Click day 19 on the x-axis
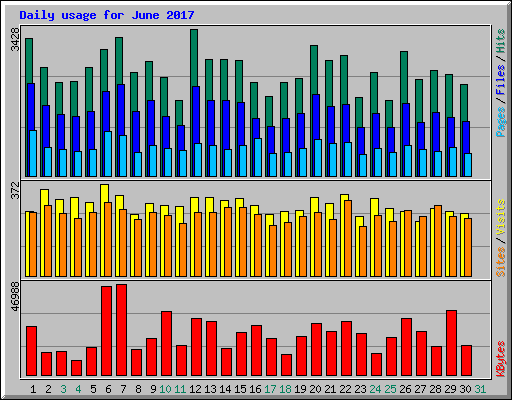Image resolution: width=512 pixels, height=400 pixels. 300,389
